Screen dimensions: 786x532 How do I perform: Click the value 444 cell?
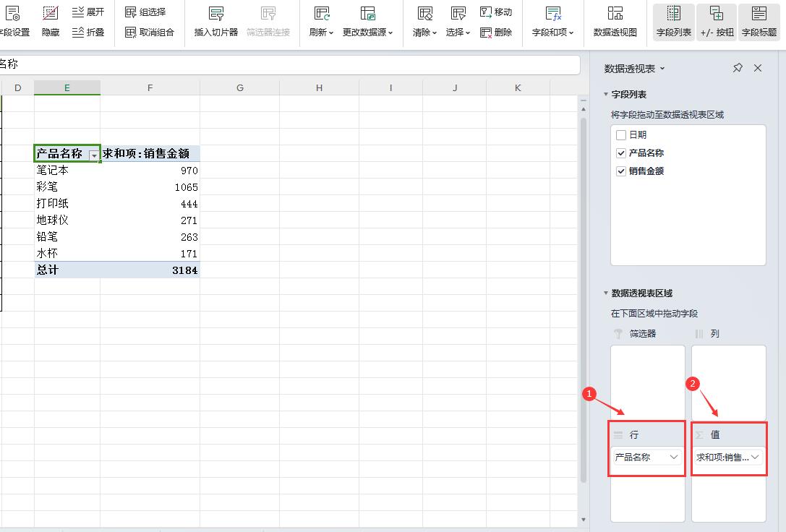coord(150,203)
